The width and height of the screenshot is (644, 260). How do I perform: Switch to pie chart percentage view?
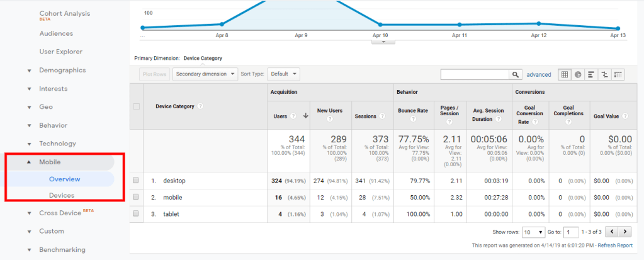click(578, 74)
